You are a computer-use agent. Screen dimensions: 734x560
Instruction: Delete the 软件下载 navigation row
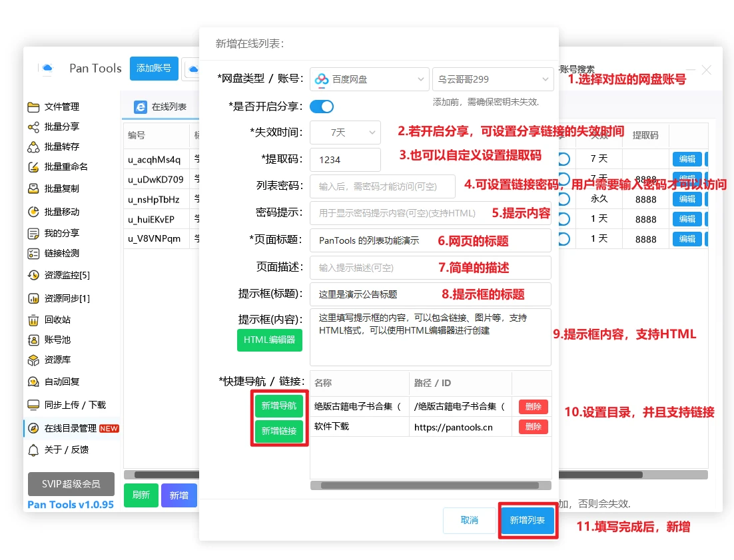533,427
